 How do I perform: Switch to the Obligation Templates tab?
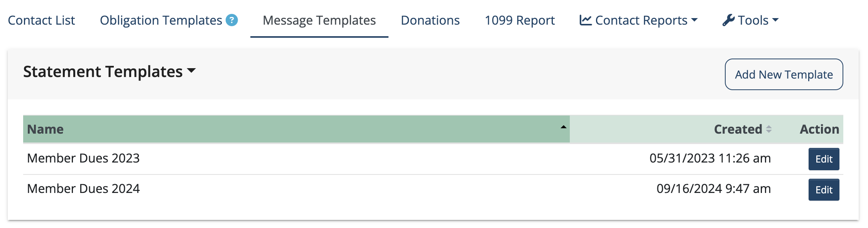point(161,20)
